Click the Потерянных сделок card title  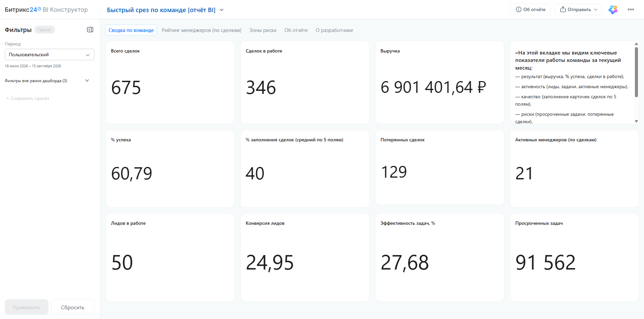[402, 140]
